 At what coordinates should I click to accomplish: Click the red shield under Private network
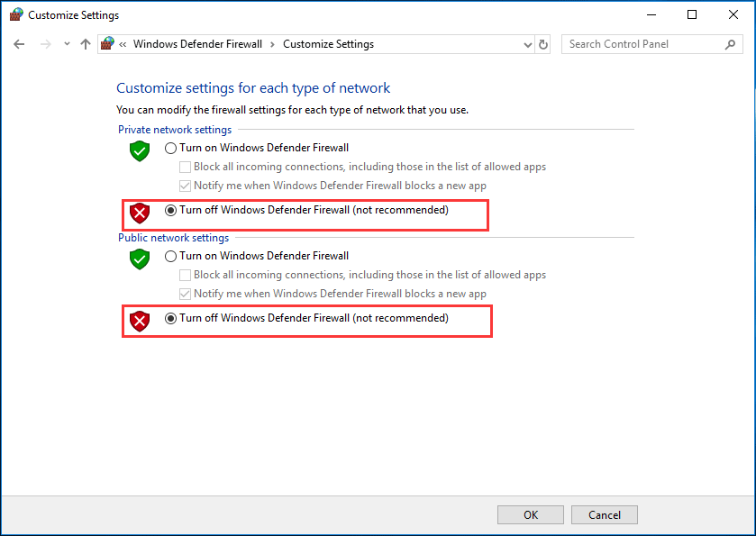pos(139,213)
